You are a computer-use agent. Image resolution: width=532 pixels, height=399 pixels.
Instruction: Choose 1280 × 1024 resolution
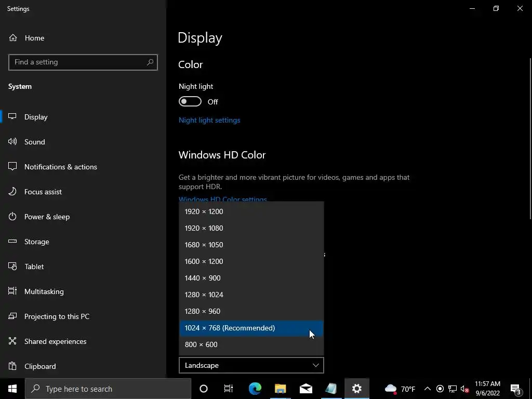(x=251, y=295)
